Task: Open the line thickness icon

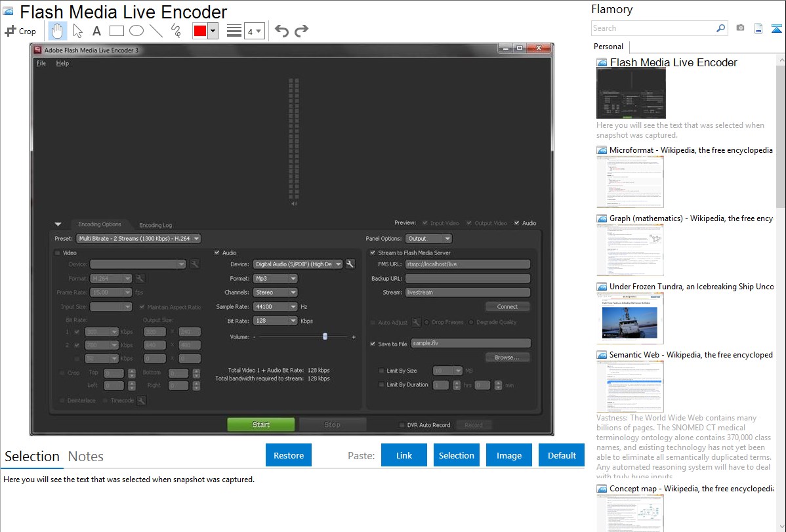Action: point(234,31)
